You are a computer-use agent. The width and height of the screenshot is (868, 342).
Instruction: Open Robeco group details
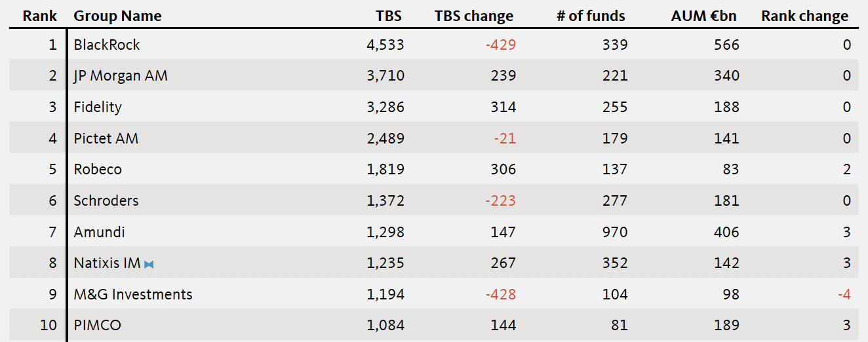(x=98, y=169)
